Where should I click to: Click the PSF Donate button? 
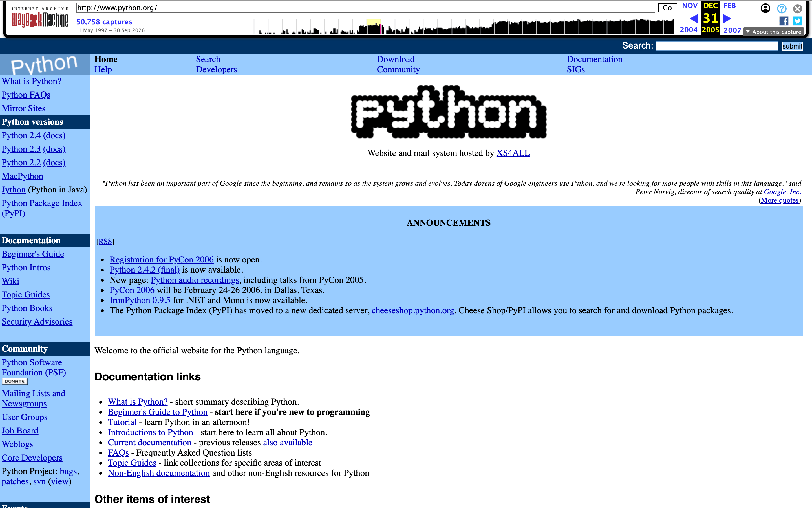tap(15, 381)
